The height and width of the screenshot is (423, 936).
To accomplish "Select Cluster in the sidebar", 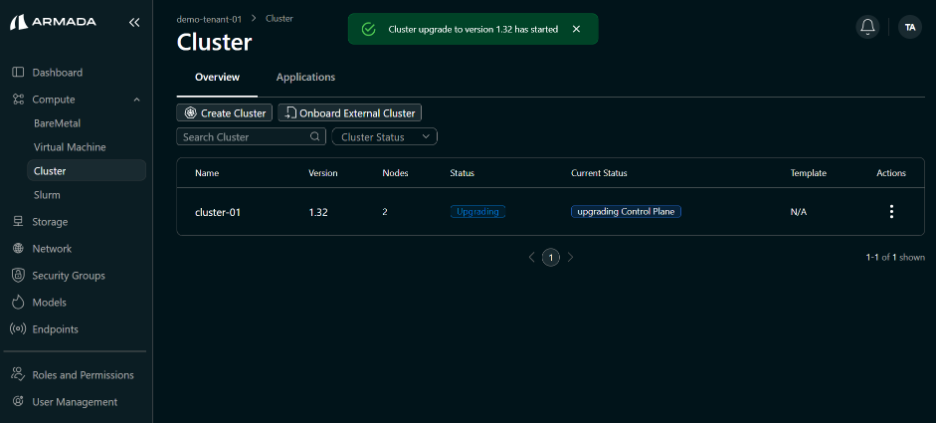I will (87, 171).
